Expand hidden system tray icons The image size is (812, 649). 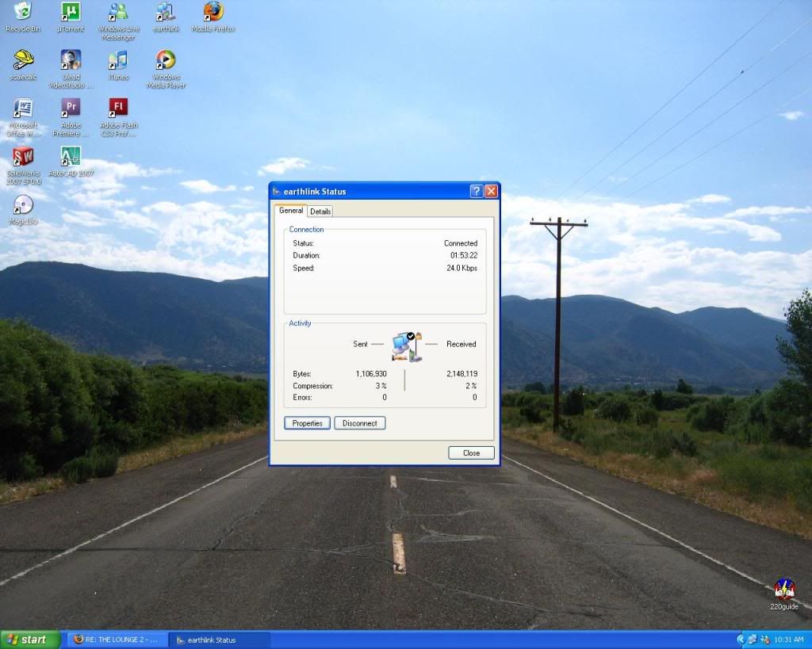741,639
